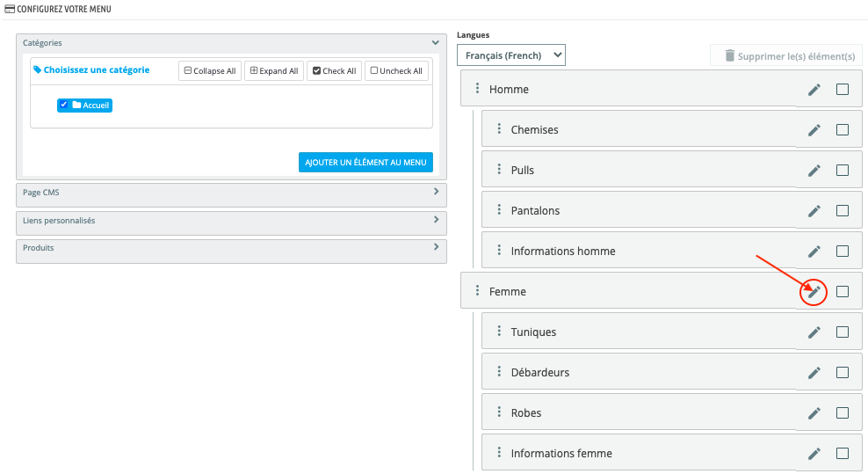Click Ajouter un élément au menu

click(365, 163)
